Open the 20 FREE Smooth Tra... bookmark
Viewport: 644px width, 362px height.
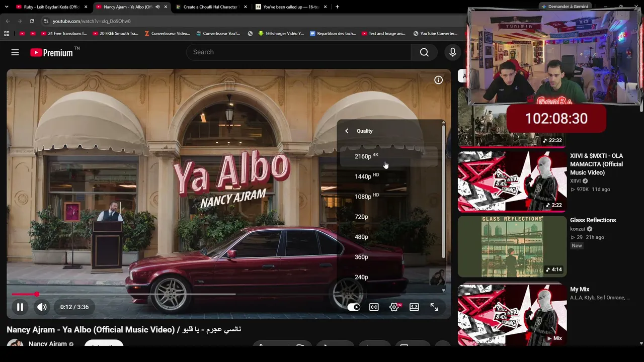coord(115,34)
